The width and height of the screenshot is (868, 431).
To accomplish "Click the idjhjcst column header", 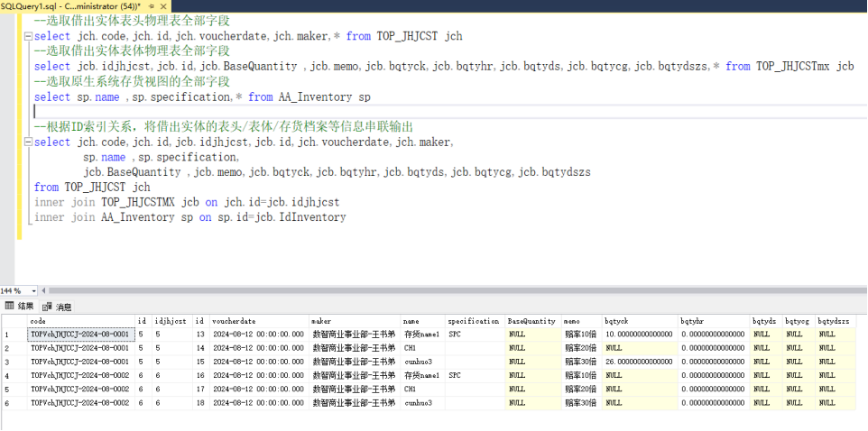I will [x=172, y=321].
